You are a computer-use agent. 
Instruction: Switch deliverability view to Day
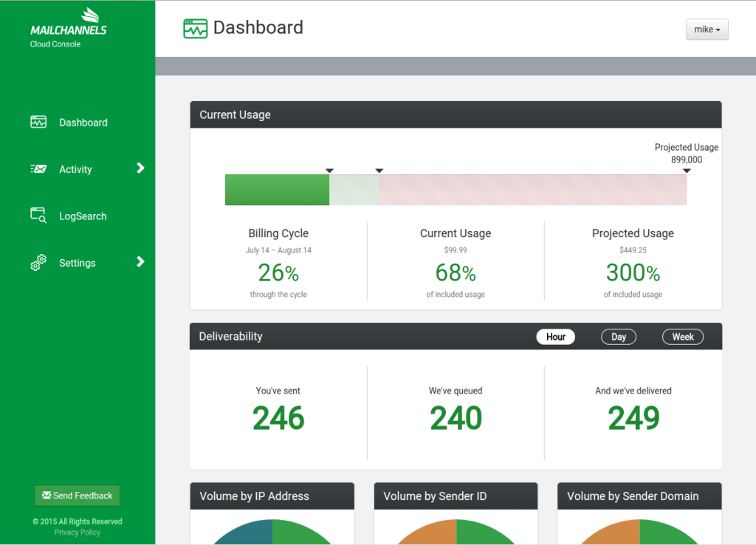pyautogui.click(x=619, y=337)
